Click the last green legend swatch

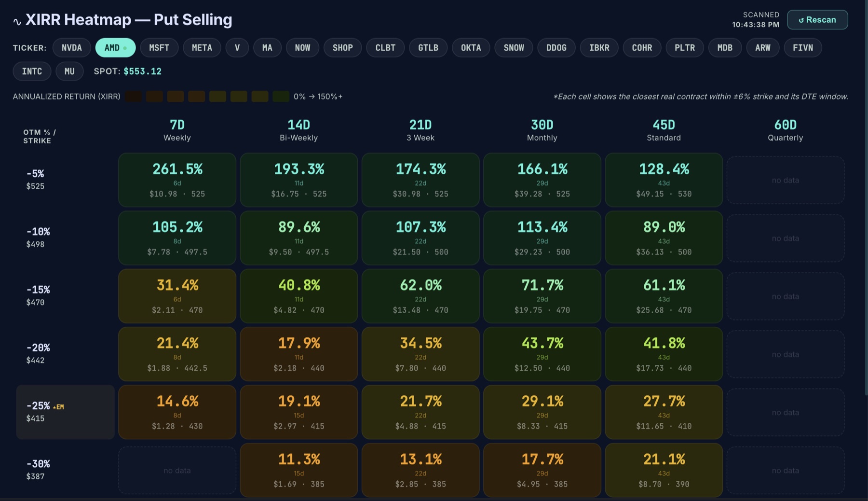tap(281, 96)
